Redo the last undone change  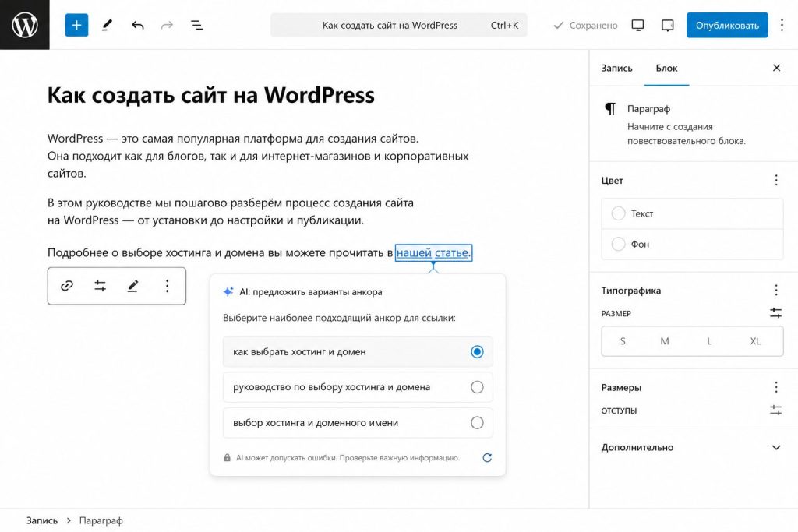click(167, 25)
